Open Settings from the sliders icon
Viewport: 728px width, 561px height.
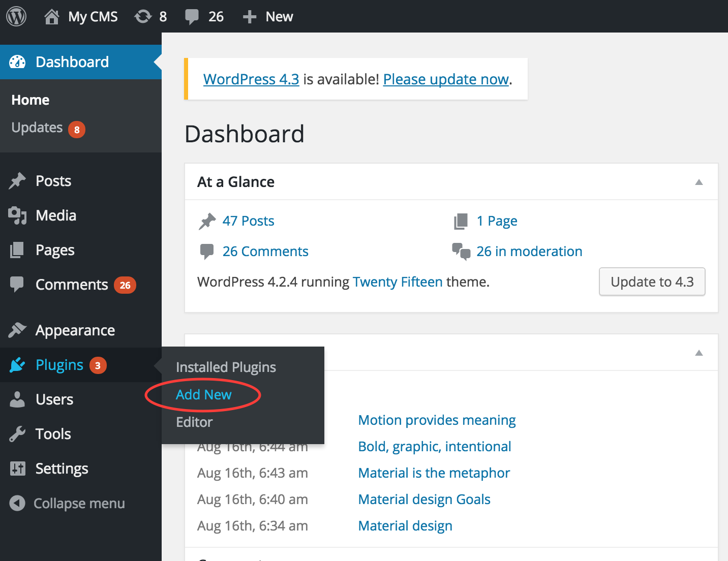pos(17,469)
